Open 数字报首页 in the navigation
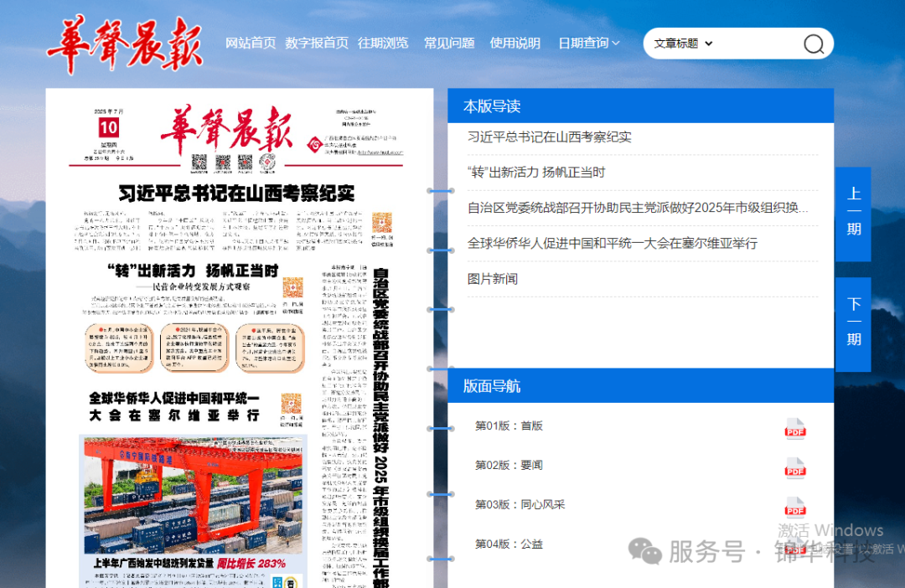905x588 pixels. click(x=317, y=43)
